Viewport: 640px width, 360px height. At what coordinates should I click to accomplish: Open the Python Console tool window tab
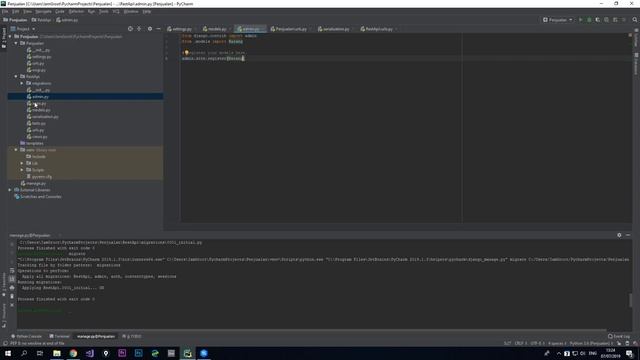[27, 336]
